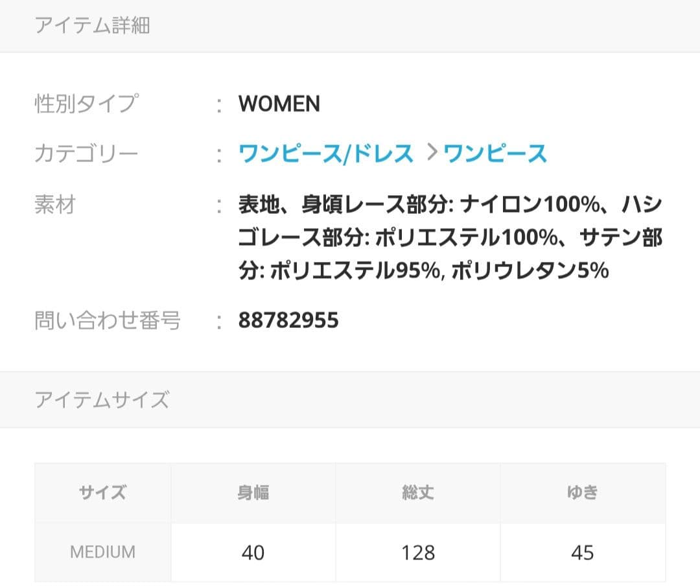Select the WOMEN gender type value
This screenshot has width=700, height=588.
(x=279, y=104)
